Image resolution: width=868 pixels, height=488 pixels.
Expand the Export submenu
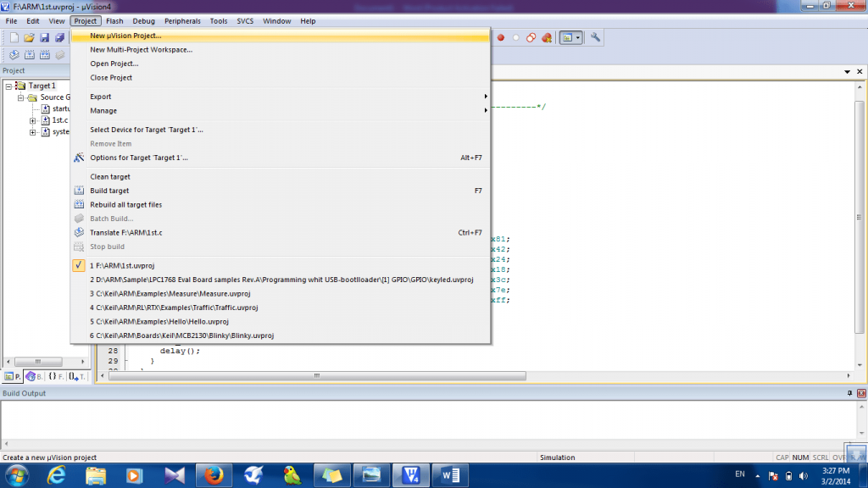(280, 97)
